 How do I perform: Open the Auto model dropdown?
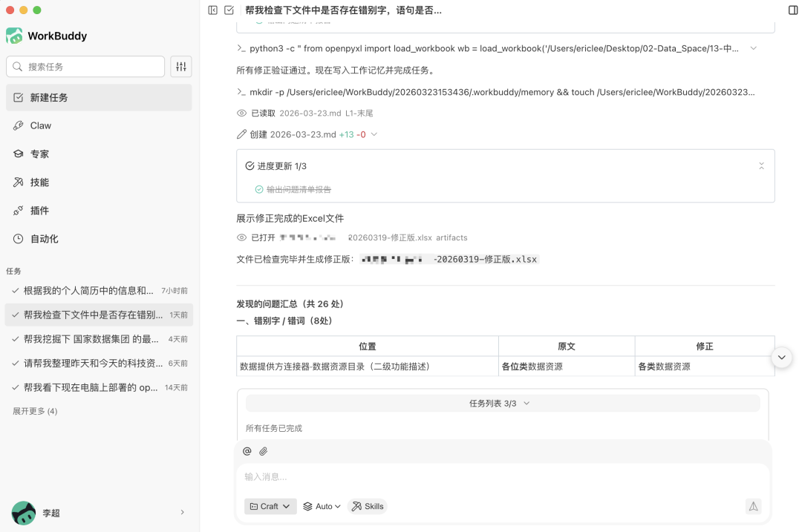322,506
